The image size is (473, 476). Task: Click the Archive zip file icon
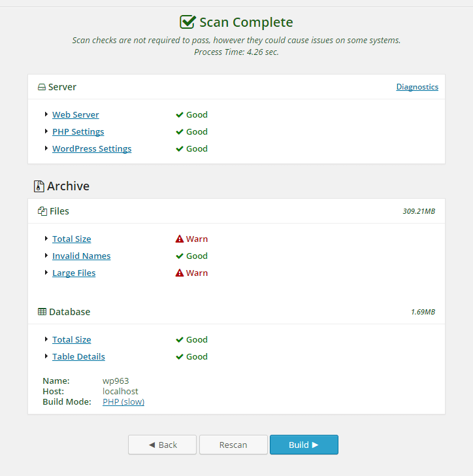[x=39, y=186]
